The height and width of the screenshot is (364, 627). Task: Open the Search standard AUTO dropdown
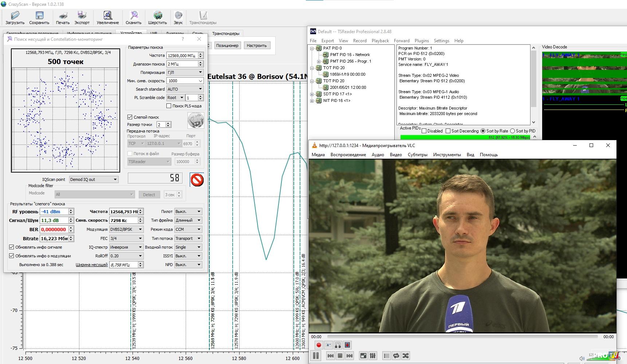coord(185,89)
